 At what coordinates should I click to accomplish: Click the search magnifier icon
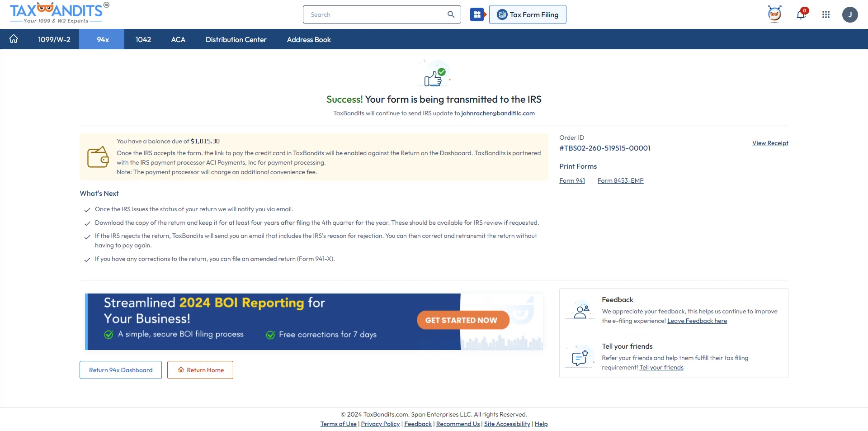pyautogui.click(x=451, y=14)
